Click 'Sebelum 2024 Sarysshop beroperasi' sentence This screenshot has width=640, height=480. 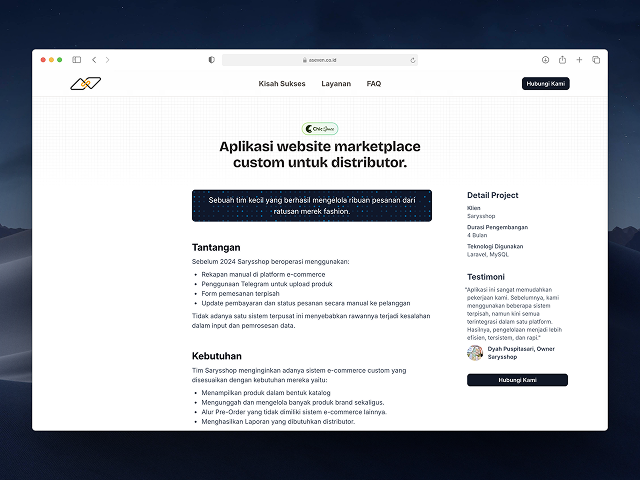[x=271, y=261]
